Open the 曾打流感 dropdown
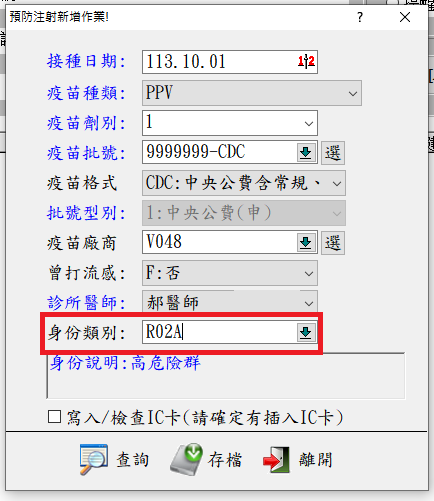434x501 pixels. click(x=230, y=273)
